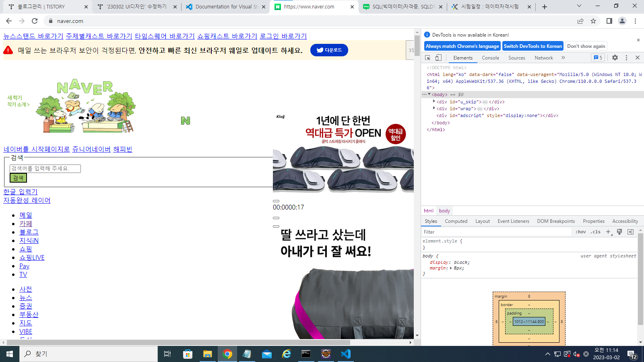Toggle rendering emulations paintbrush icon
This screenshot has width=644, height=362.
tap(619, 232)
